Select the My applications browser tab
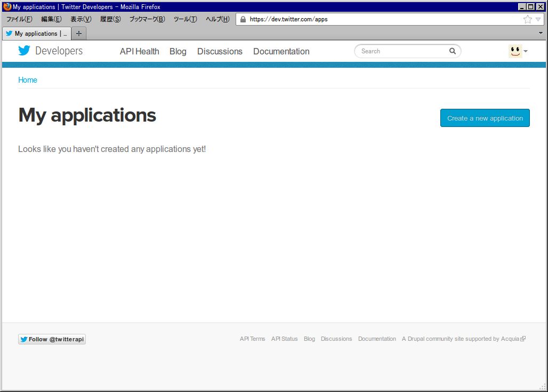This screenshot has height=392, width=548. pyautogui.click(x=37, y=34)
